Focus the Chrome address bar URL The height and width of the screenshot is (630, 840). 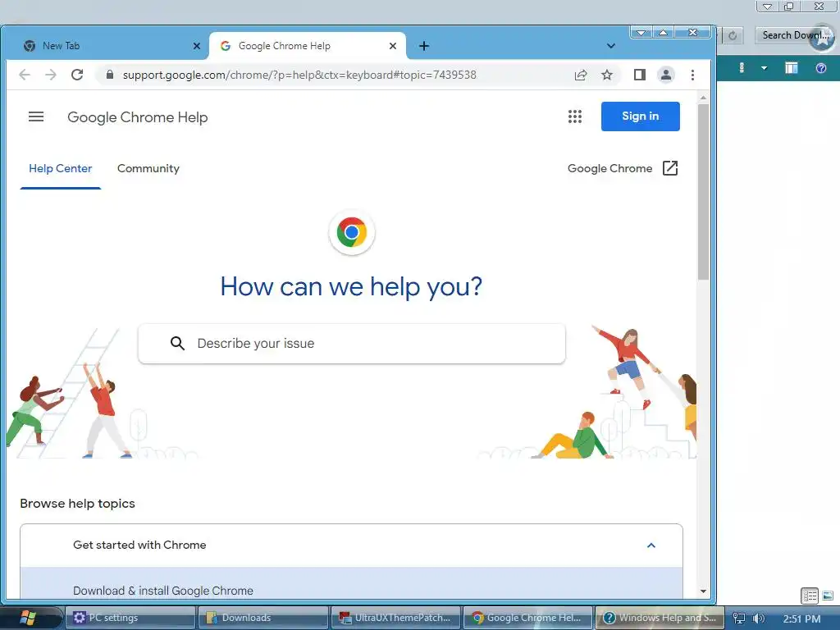pos(299,75)
